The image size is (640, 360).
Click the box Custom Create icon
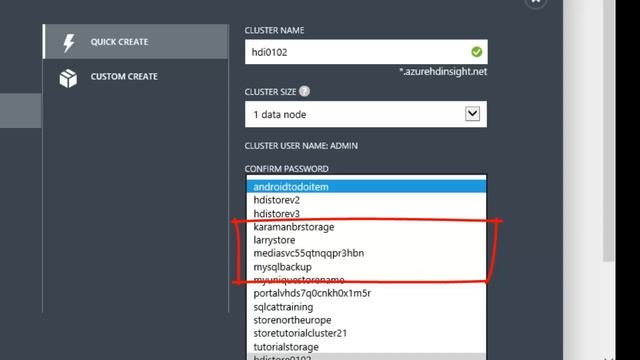tap(68, 78)
